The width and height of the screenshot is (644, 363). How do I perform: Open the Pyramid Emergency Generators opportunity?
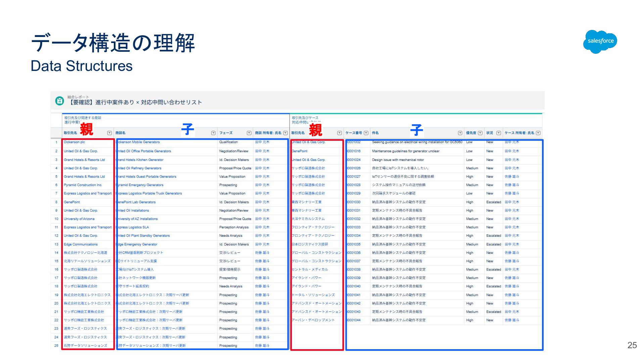point(140,185)
